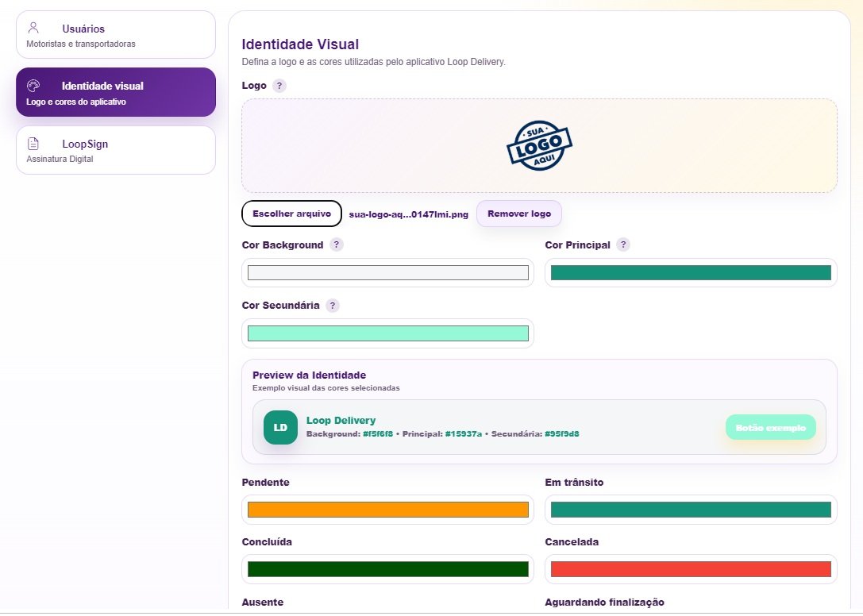The height and width of the screenshot is (616, 863).
Task: Click the Ausente label
Action: pos(263,603)
